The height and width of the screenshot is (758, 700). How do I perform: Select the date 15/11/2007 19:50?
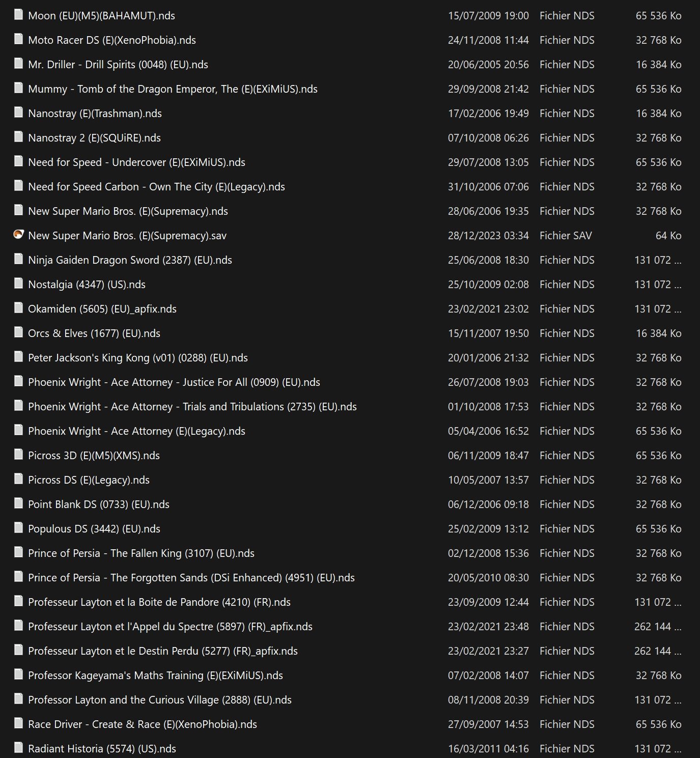(488, 333)
